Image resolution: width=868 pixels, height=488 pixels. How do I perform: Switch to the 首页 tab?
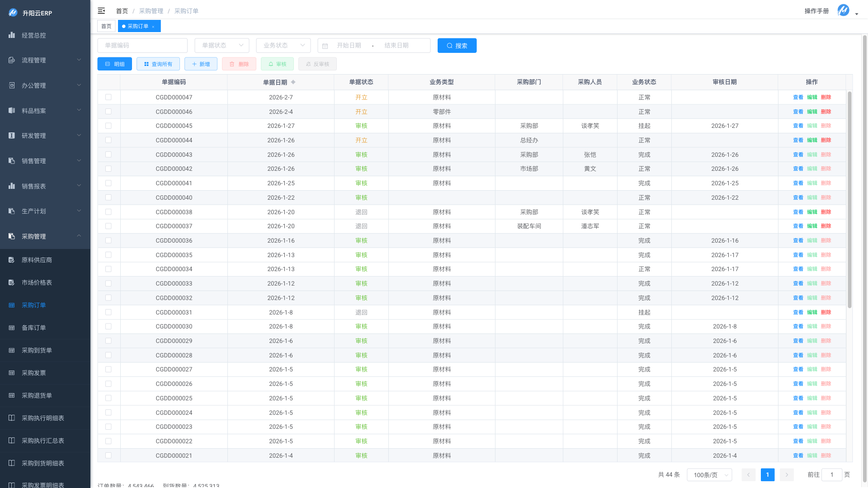coord(106,26)
